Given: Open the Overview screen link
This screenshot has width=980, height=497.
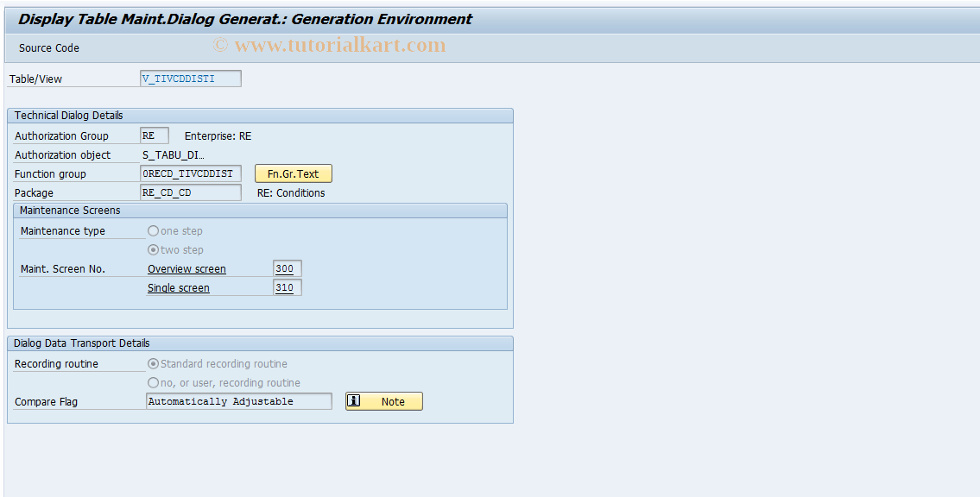Looking at the screenshot, I should tap(186, 268).
